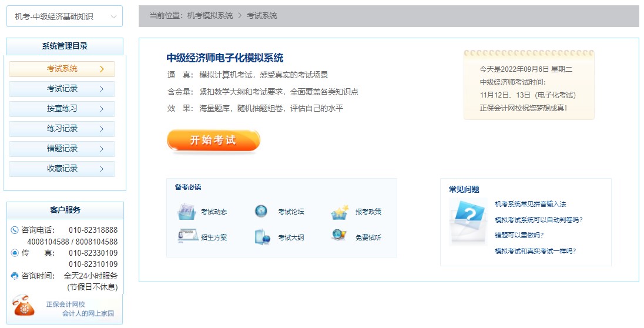The image size is (644, 328).
Task: Click the fax number 010-82330109
Action: [x=93, y=253]
